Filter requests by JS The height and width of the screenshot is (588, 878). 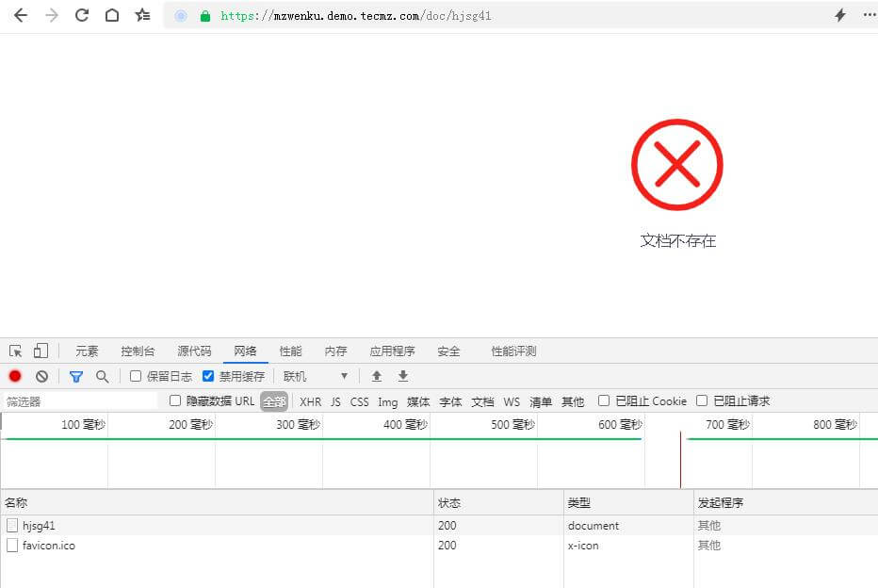click(335, 401)
